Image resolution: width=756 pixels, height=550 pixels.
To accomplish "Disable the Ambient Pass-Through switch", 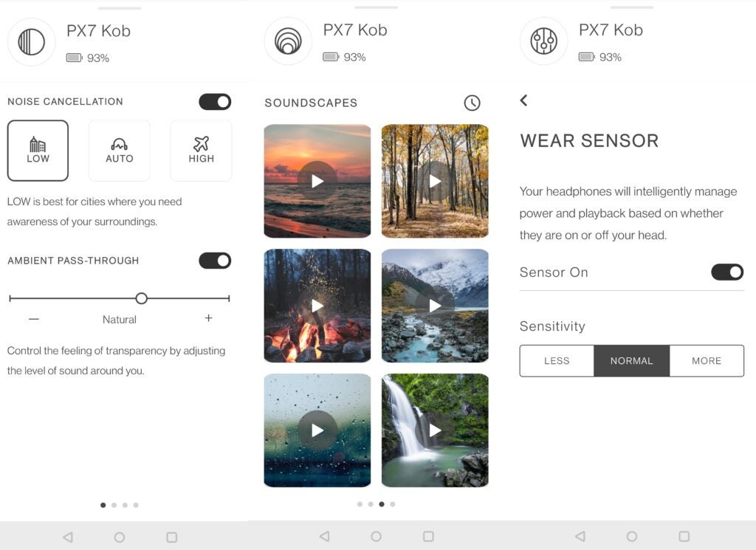I will (x=215, y=261).
